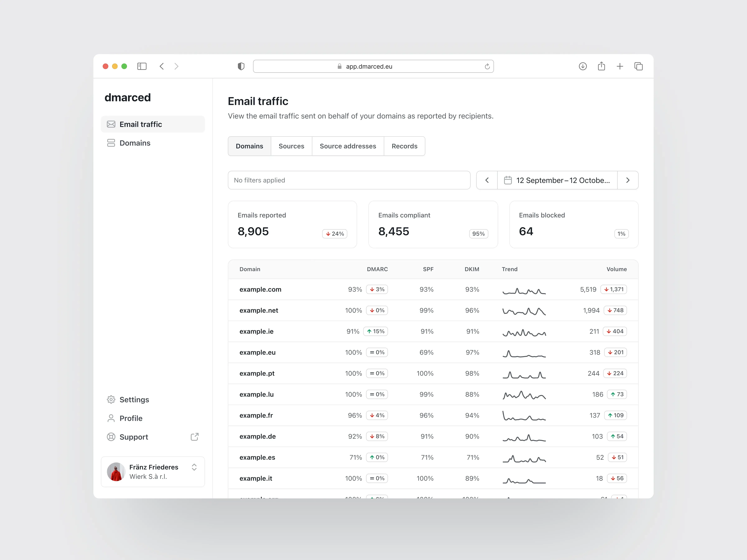Screen dimensions: 747x560
Task: Click the share icon next to the address bar
Action: (x=601, y=66)
